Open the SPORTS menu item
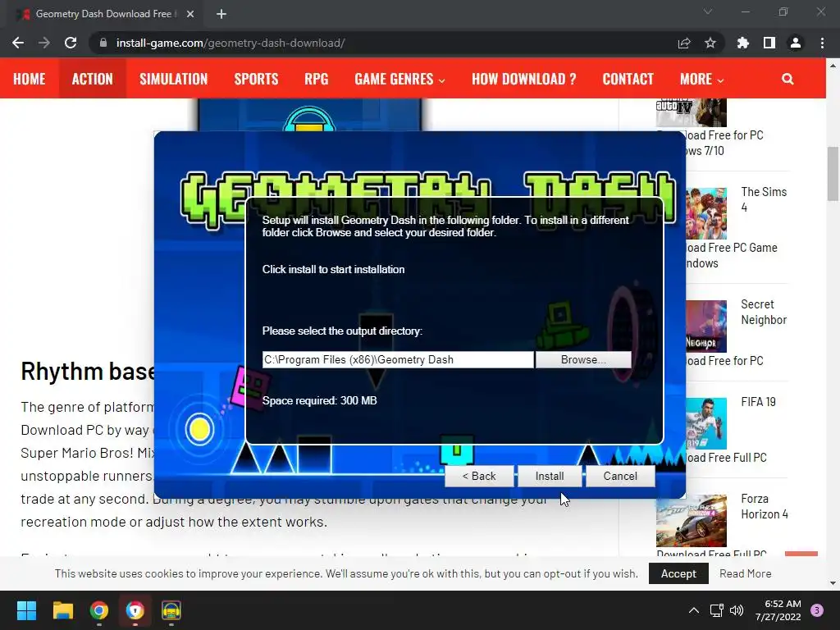The width and height of the screenshot is (840, 630). (x=256, y=79)
